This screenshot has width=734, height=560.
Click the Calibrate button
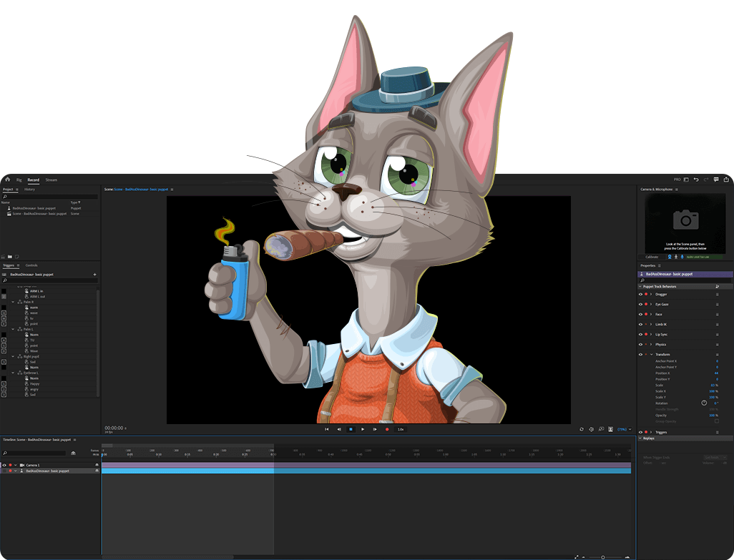tap(652, 257)
